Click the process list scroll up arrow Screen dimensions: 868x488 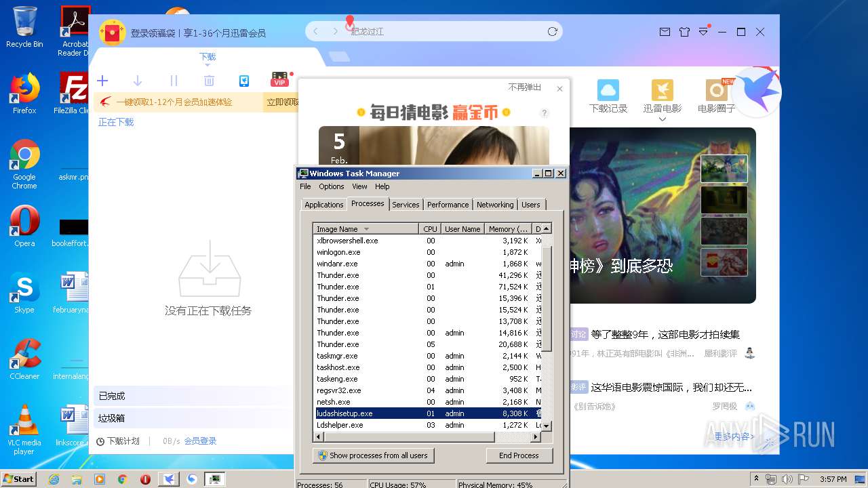point(547,229)
